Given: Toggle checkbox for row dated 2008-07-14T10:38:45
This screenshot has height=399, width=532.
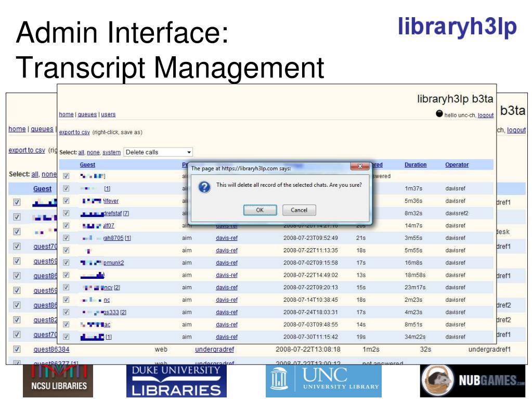Looking at the screenshot, I should click(66, 300).
